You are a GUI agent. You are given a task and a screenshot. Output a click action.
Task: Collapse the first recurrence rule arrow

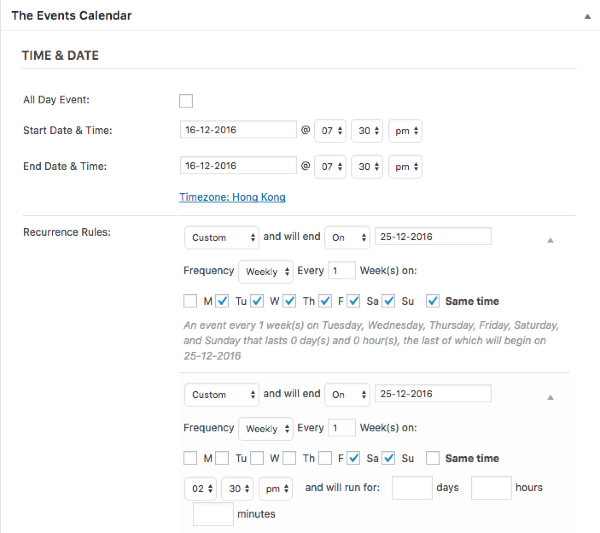[549, 240]
